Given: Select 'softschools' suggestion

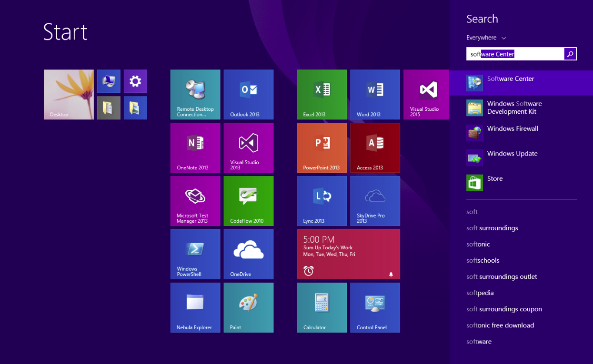Looking at the screenshot, I should (x=483, y=260).
